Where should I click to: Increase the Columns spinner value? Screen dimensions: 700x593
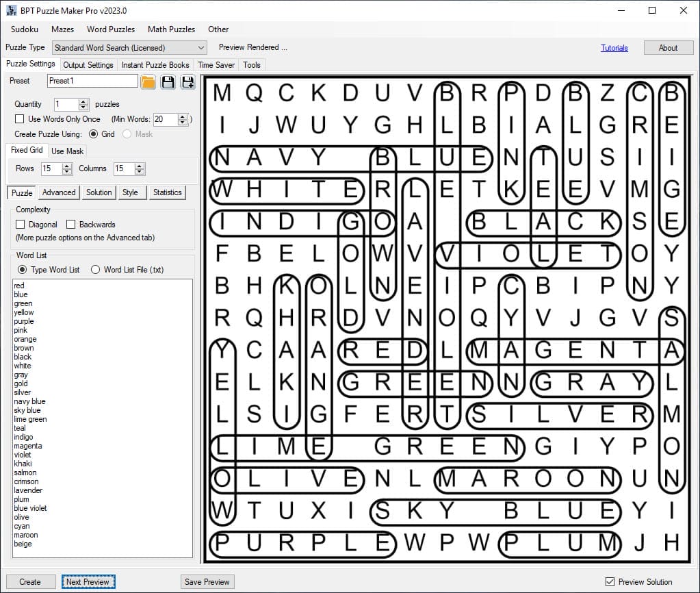[140, 166]
